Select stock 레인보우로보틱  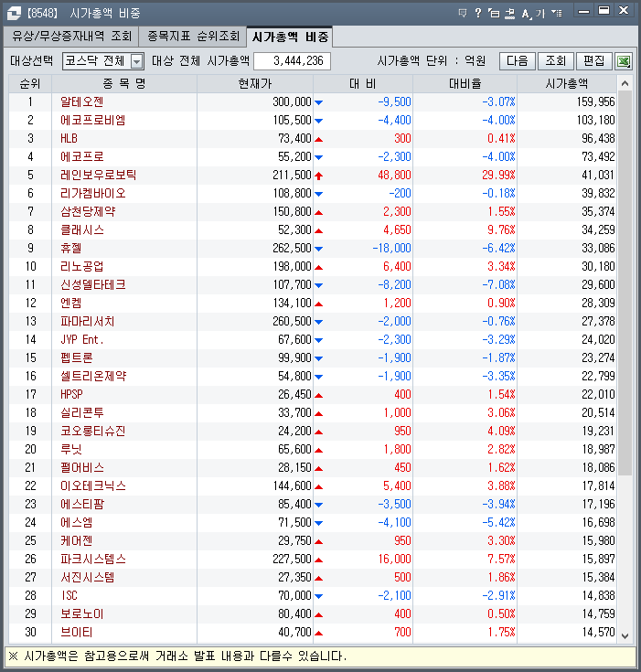click(x=98, y=176)
